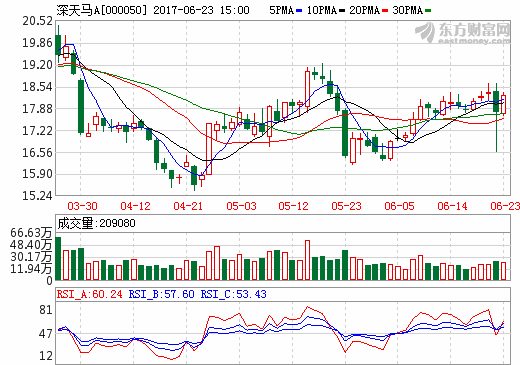Click the 5PMA legend label
Screen dimensions: 520x365
coord(281,11)
